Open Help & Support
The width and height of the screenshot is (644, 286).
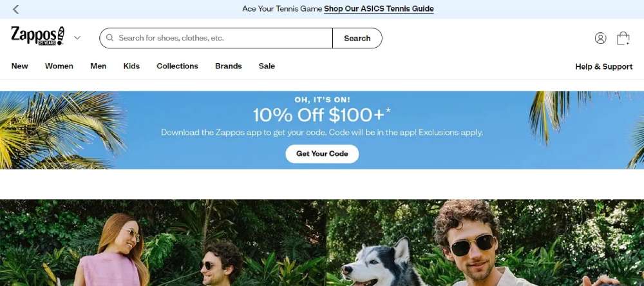[604, 66]
